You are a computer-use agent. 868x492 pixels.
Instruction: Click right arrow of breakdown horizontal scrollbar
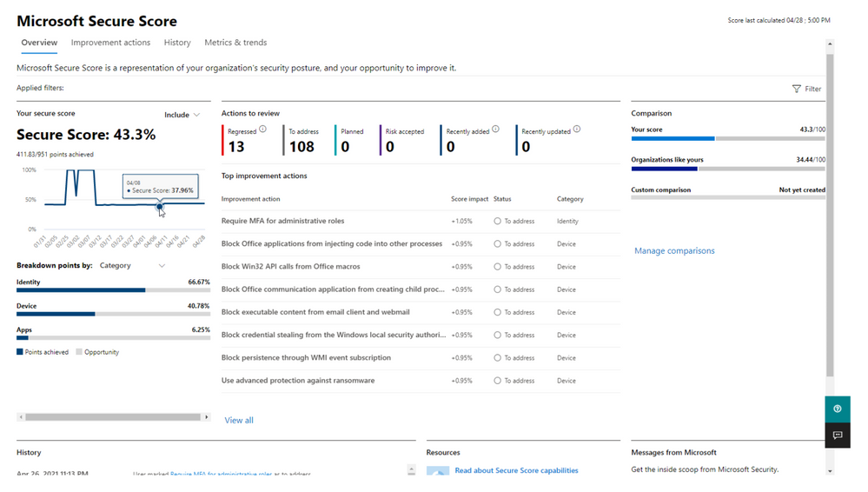click(x=207, y=417)
